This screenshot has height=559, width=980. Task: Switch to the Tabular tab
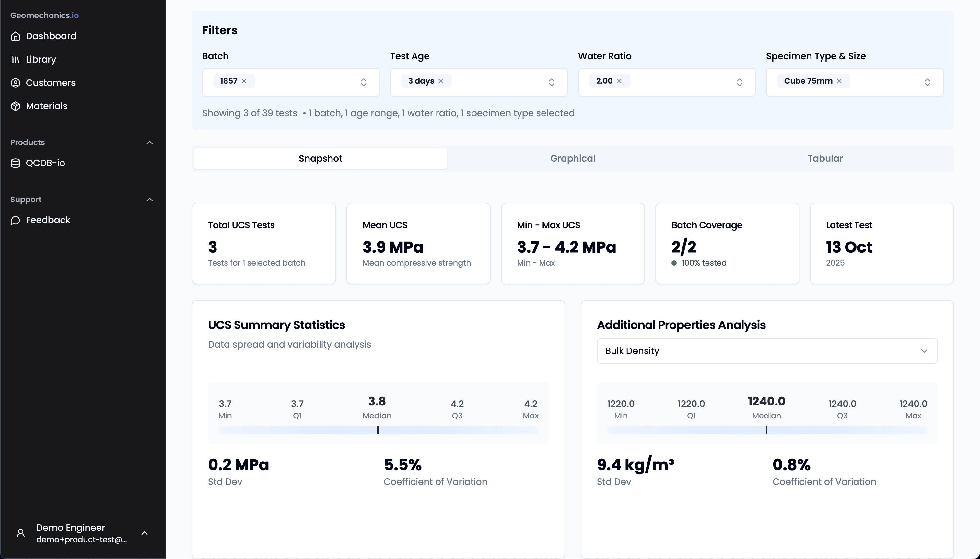(x=825, y=158)
